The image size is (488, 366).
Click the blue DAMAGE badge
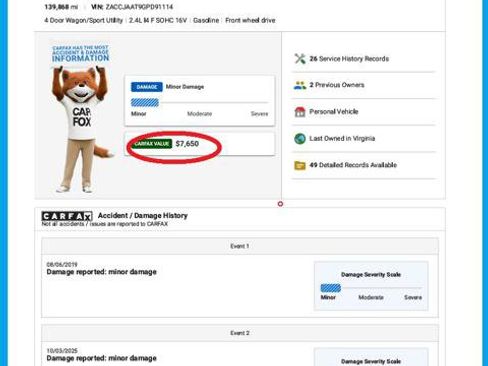tap(147, 87)
